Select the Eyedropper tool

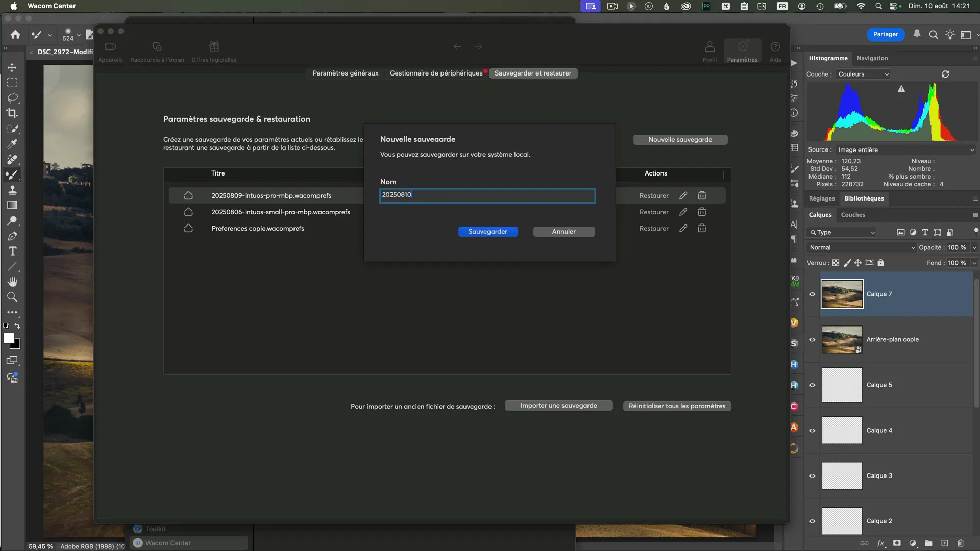click(12, 144)
